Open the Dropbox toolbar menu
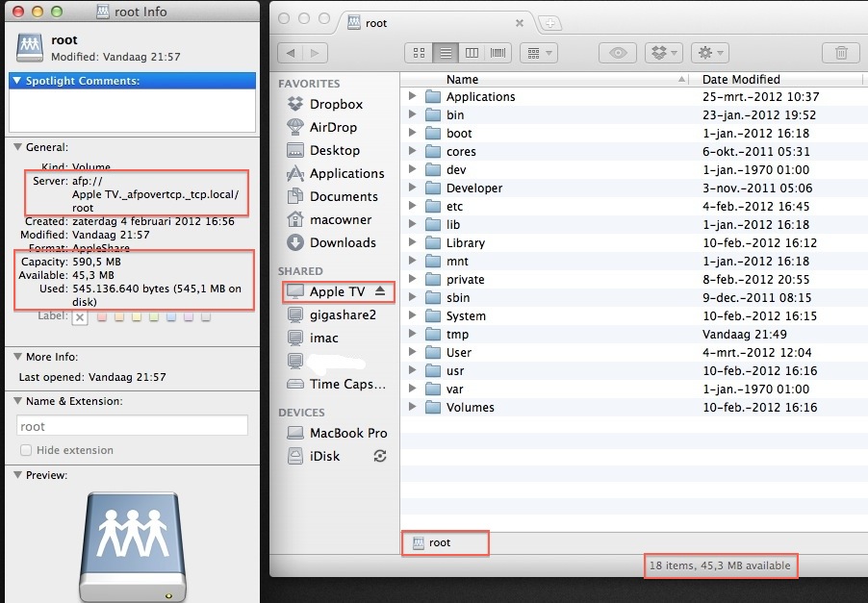This screenshot has width=868, height=603. tap(664, 53)
